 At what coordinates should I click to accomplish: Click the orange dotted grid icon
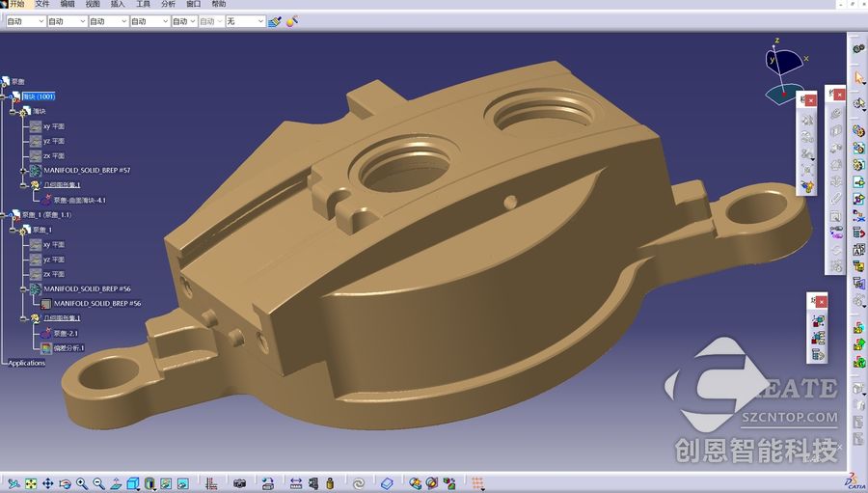coord(478,483)
